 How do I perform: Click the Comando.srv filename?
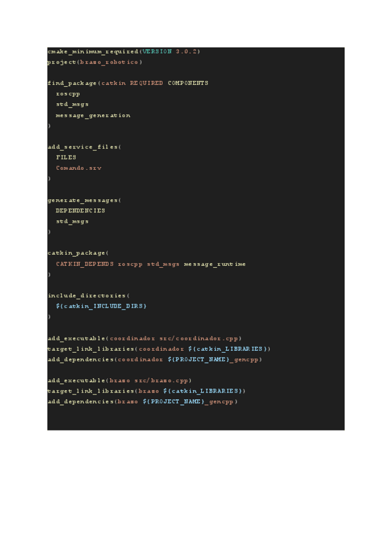click(x=79, y=168)
